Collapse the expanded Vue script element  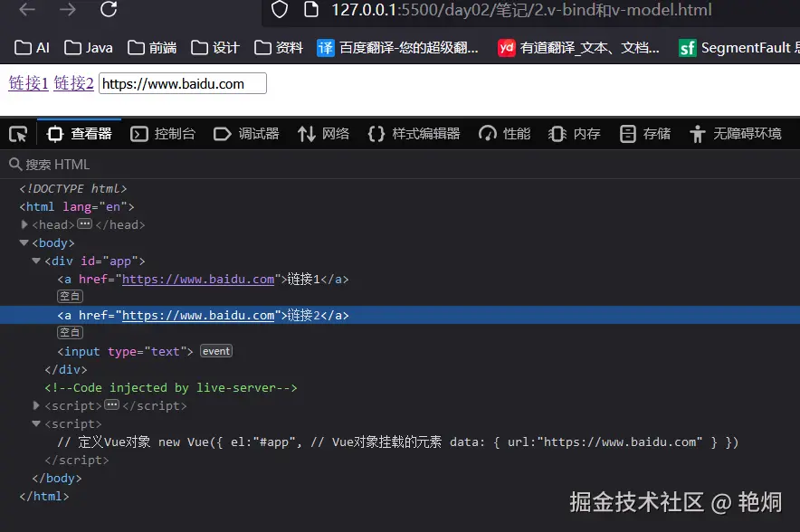tap(36, 423)
